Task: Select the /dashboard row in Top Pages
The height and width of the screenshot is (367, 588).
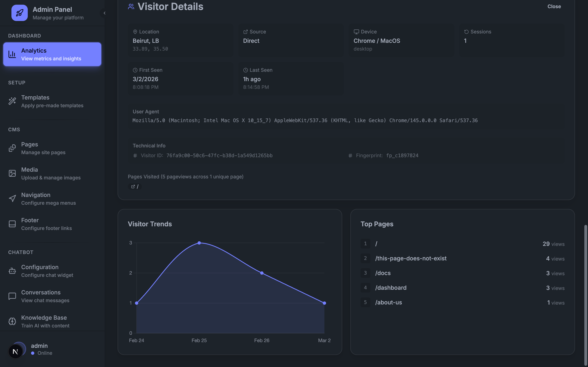Action: pos(391,288)
